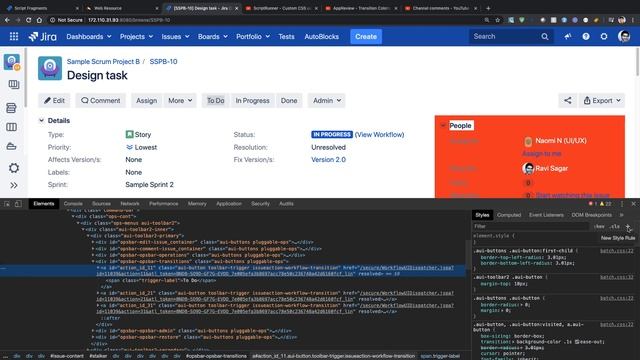Click the Jira logo
640x360 pixels.
pyautogui.click(x=42, y=37)
